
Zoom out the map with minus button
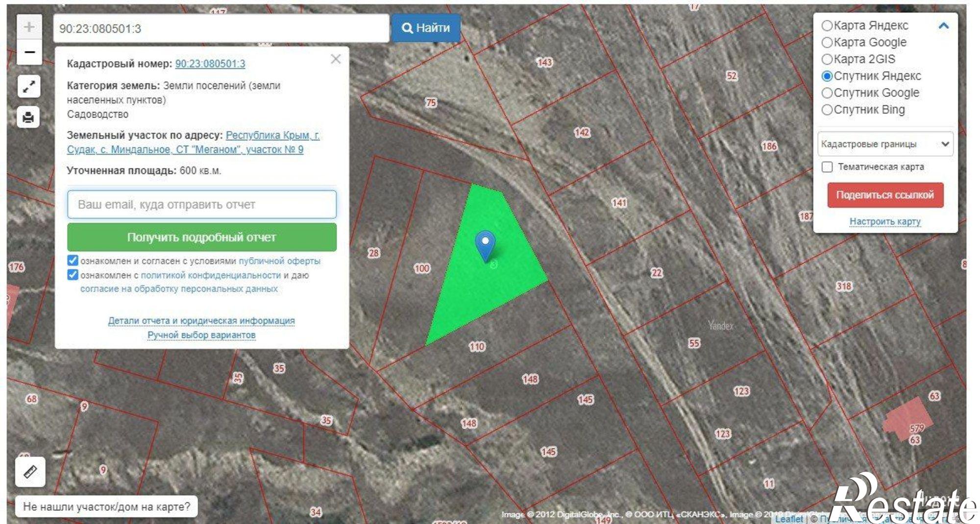(x=29, y=52)
